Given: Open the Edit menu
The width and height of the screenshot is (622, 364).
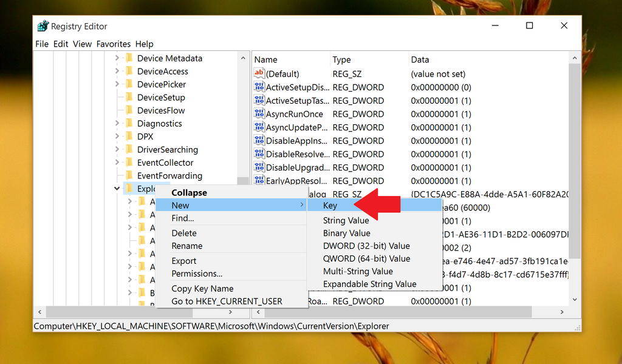Looking at the screenshot, I should click(61, 44).
